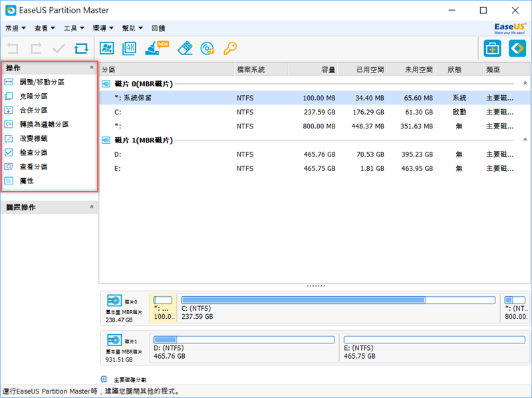Screen dimensions: 532x398
Task: Open the 查看 (View) menu
Action: click(x=45, y=28)
